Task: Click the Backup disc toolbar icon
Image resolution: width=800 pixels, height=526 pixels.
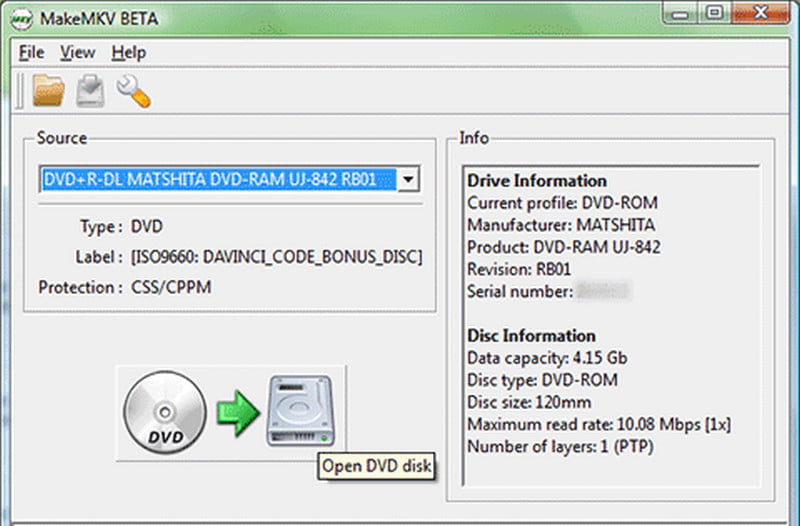Action: tap(90, 91)
